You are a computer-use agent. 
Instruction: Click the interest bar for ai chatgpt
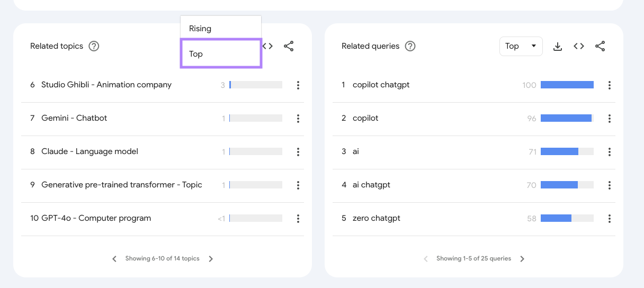(567, 185)
